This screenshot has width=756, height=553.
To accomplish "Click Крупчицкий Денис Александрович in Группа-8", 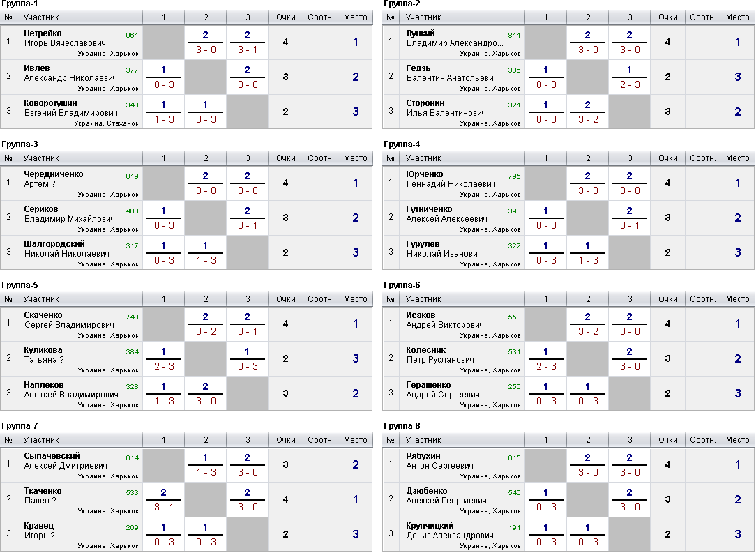I will [x=450, y=531].
